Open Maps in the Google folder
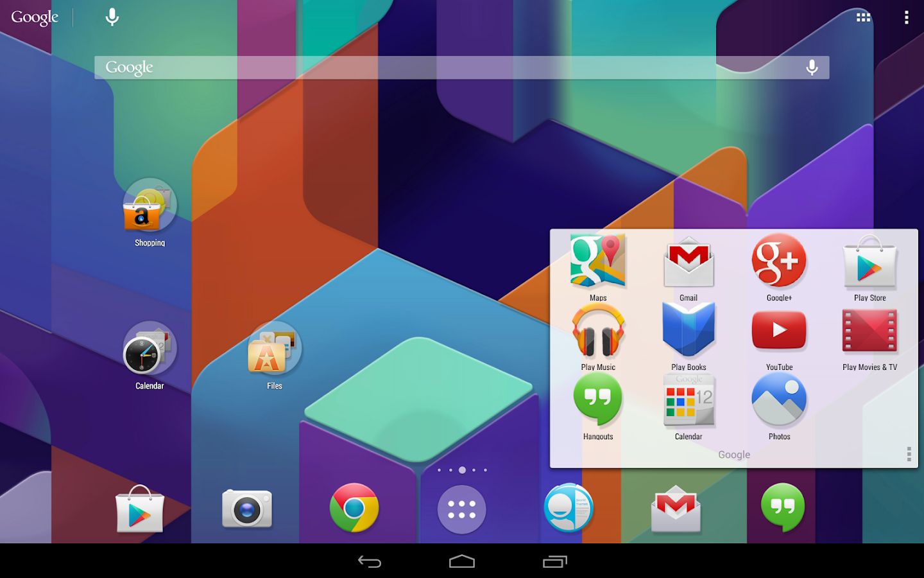This screenshot has height=578, width=924. point(598,261)
